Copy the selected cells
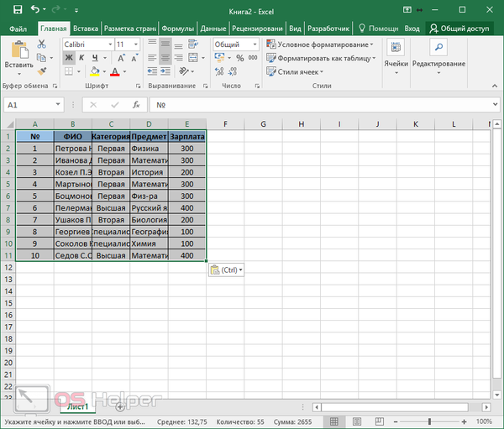This screenshot has height=429, width=504. click(41, 58)
